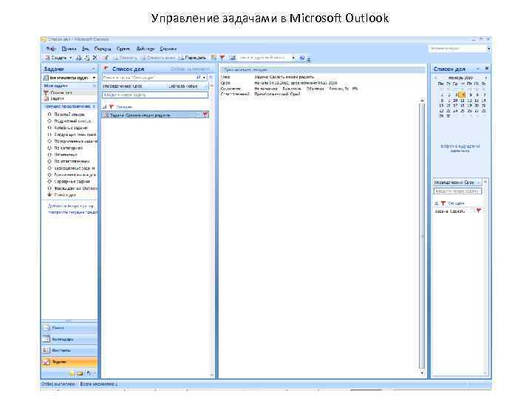Collapse the Текущее представление section
532x399 pixels.
(94, 106)
